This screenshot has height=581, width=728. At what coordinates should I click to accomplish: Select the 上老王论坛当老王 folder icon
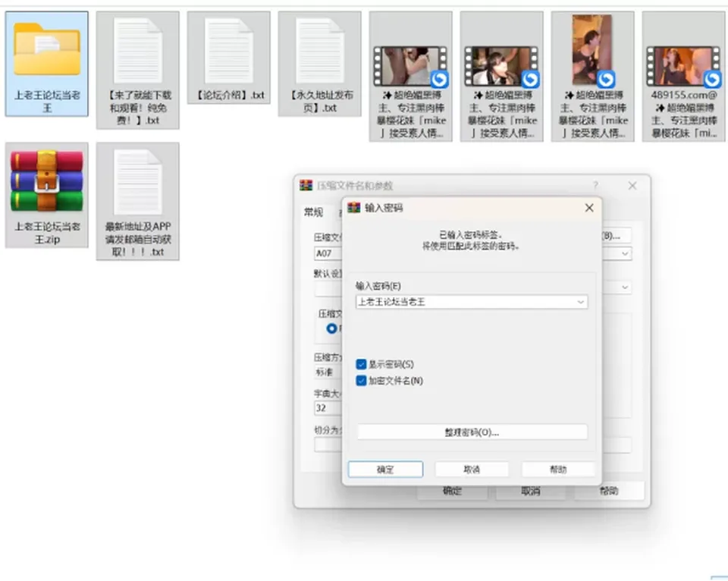pos(47,51)
